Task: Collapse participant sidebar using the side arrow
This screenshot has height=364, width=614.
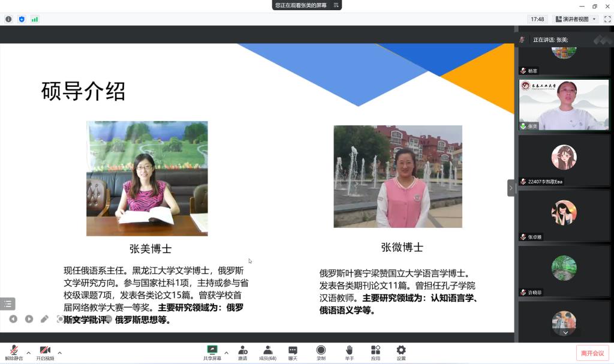Action: (x=511, y=188)
